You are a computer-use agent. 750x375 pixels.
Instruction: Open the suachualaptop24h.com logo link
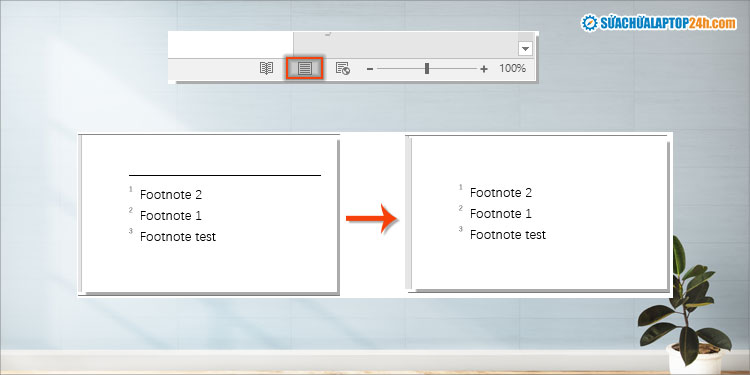tap(659, 22)
